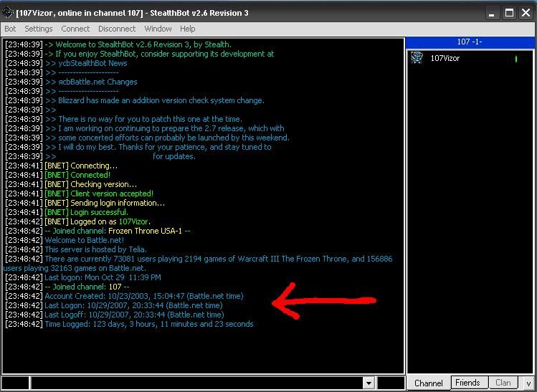Click the Last Logon 10/29/2007 line

coord(114,305)
